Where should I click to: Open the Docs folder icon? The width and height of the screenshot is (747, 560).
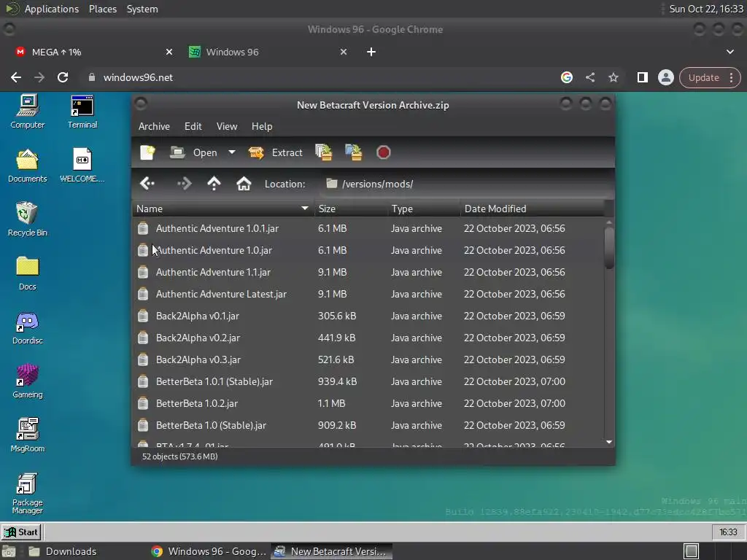point(28,273)
